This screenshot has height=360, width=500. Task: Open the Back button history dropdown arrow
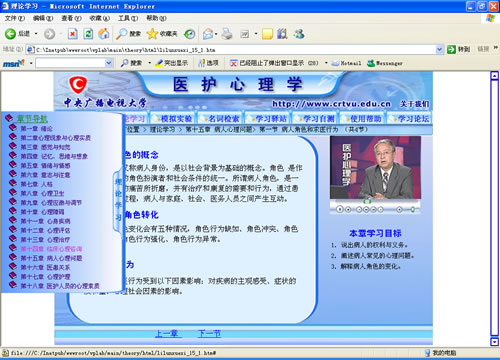[x=36, y=34]
